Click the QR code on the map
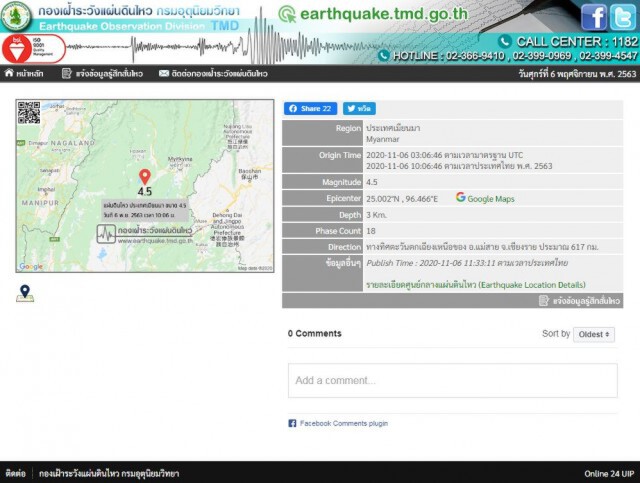Viewport: 640px width, 483px height. (29, 112)
